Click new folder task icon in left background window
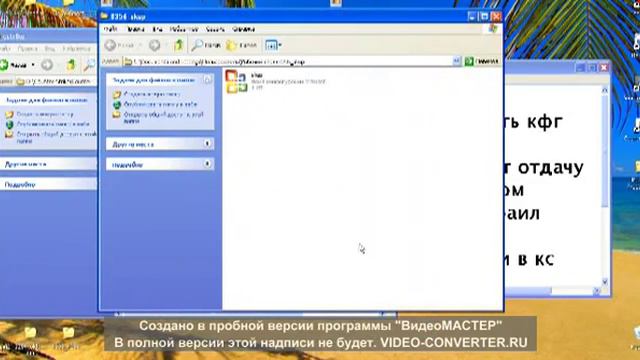This screenshot has width=640, height=360. coord(9,115)
